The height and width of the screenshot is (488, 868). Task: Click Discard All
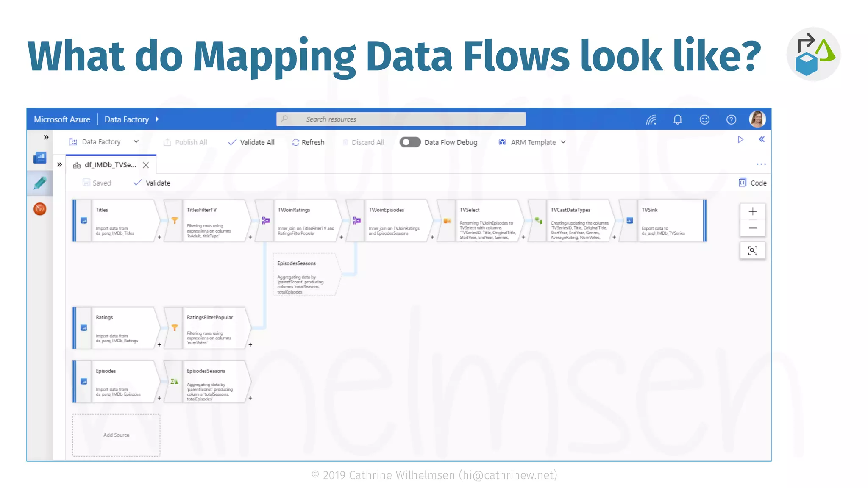pos(363,142)
